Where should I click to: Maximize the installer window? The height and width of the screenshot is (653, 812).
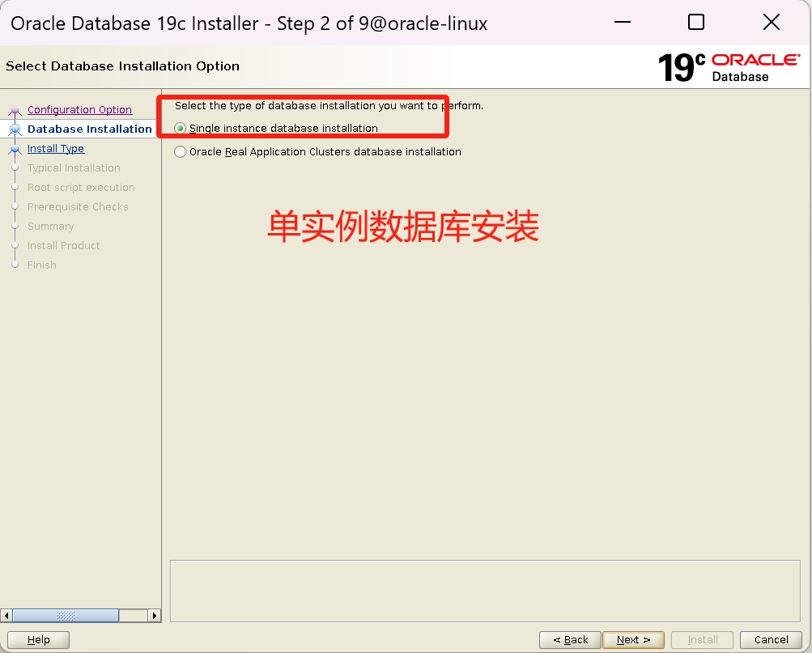pyautogui.click(x=696, y=22)
